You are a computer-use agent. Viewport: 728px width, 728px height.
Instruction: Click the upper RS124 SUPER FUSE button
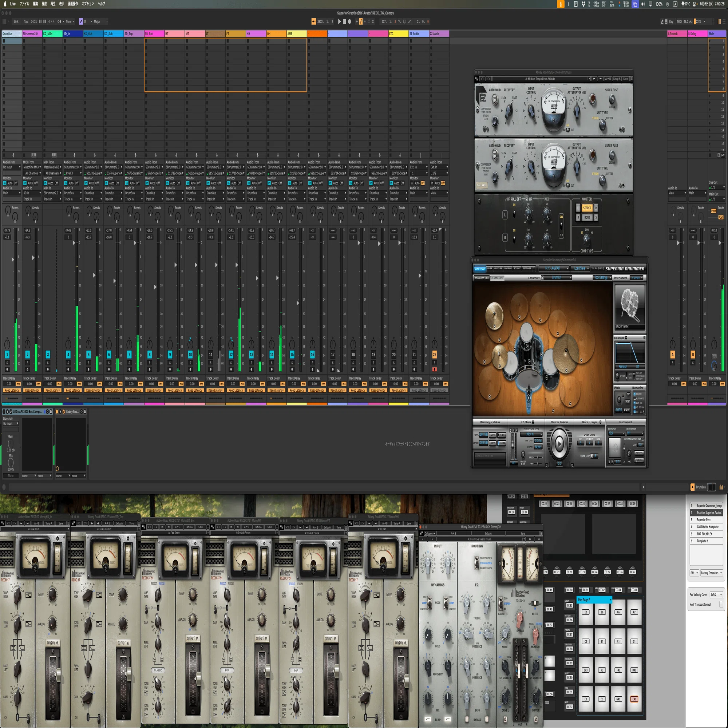point(612,99)
